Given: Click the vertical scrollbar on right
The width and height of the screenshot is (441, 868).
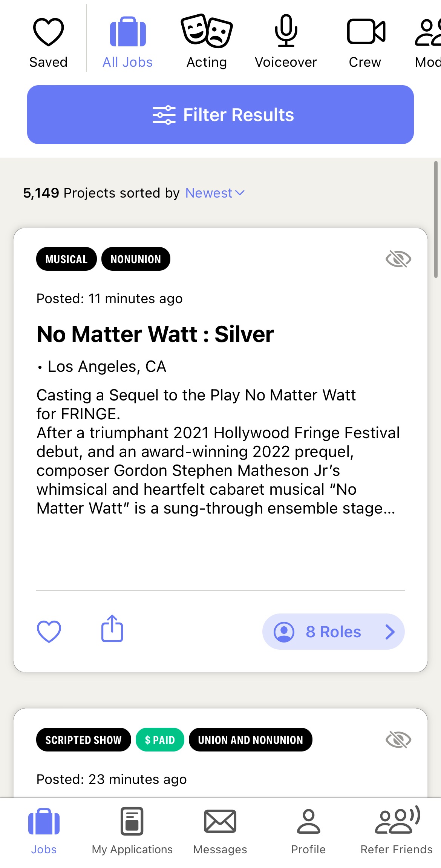Looking at the screenshot, I should [x=436, y=219].
